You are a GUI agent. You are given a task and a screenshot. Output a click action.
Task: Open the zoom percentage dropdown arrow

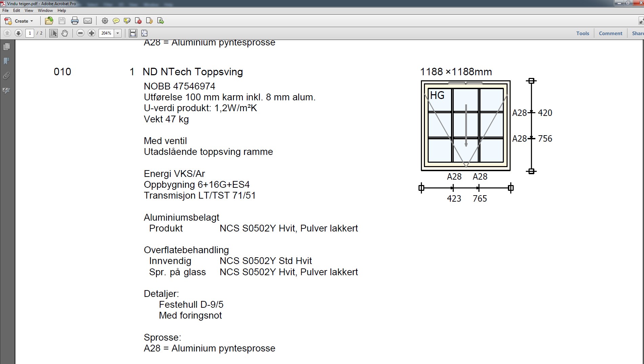coord(118,33)
